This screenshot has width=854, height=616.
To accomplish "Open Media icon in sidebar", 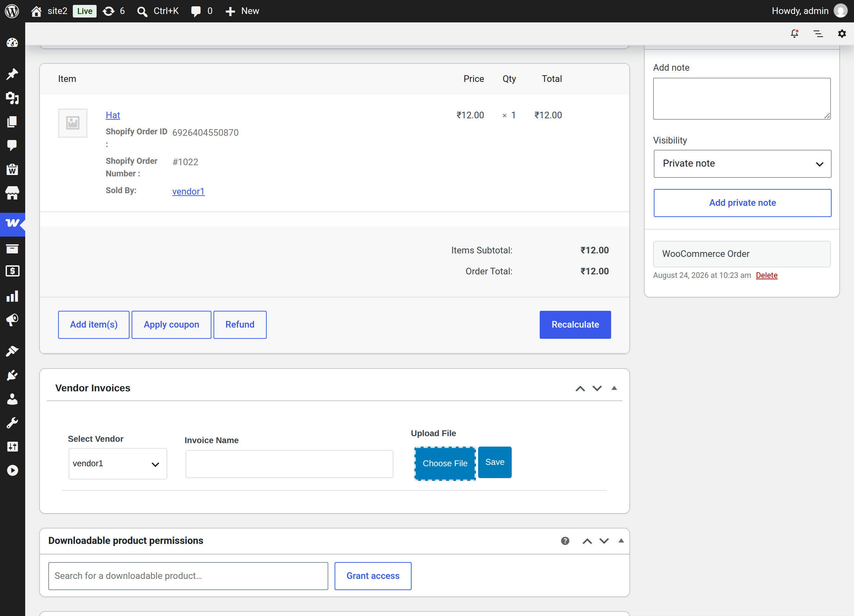I will point(13,98).
